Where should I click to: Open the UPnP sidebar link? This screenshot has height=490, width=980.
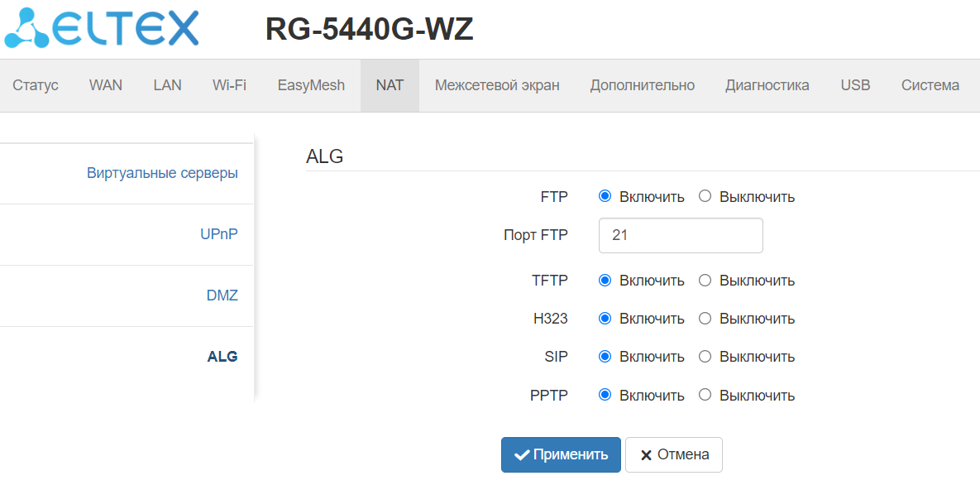click(x=218, y=234)
